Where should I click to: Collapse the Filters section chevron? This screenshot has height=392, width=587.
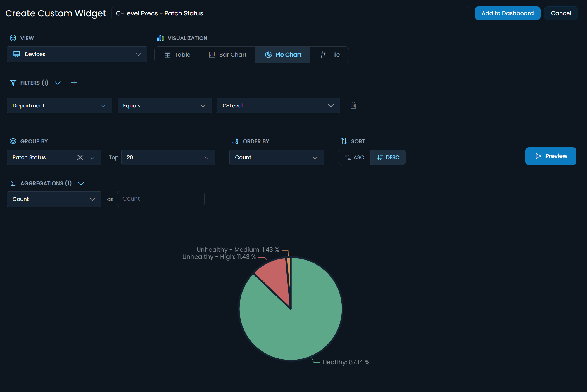point(58,83)
